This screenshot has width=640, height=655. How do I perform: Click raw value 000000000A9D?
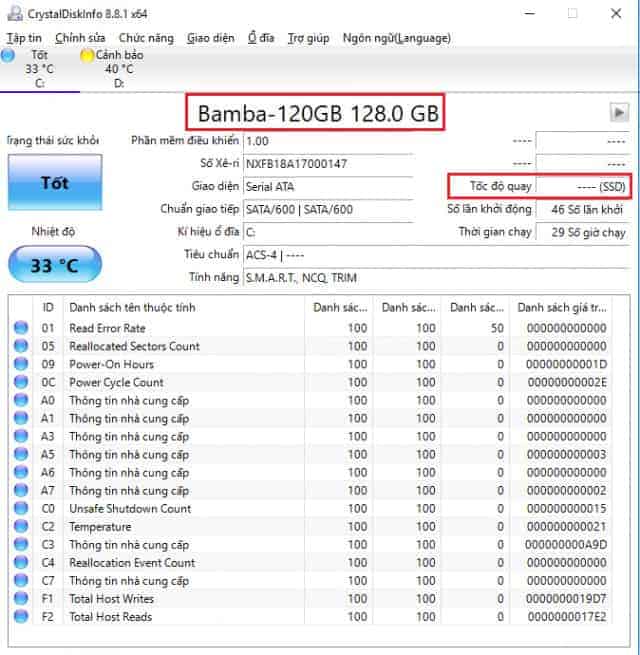point(566,544)
